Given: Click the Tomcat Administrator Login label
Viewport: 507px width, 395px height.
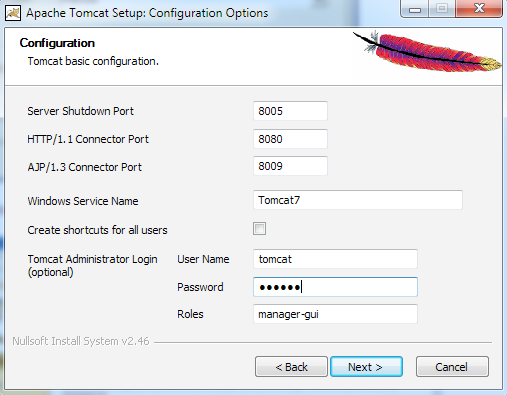Looking at the screenshot, I should pos(92,265).
